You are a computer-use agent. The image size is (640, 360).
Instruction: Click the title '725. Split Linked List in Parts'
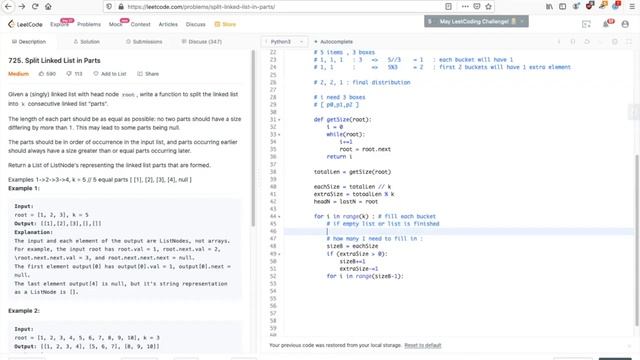click(x=54, y=60)
